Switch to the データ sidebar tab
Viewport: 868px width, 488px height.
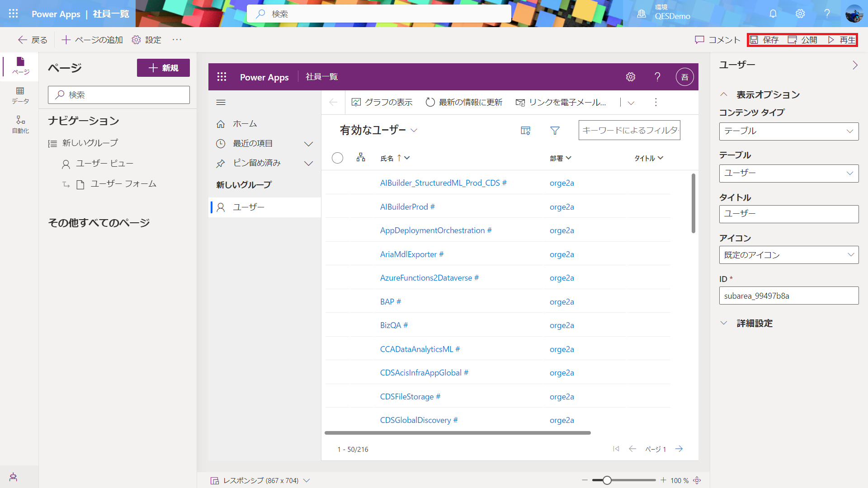coord(20,96)
